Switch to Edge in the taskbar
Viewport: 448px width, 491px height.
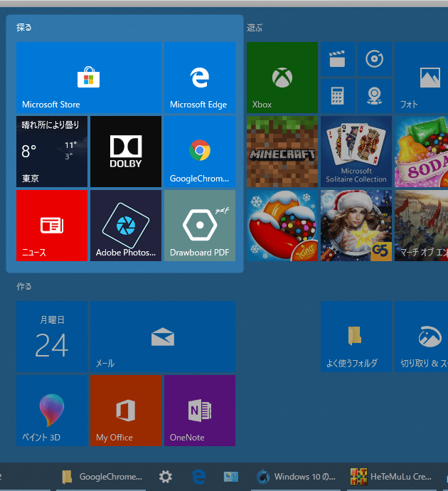[198, 477]
